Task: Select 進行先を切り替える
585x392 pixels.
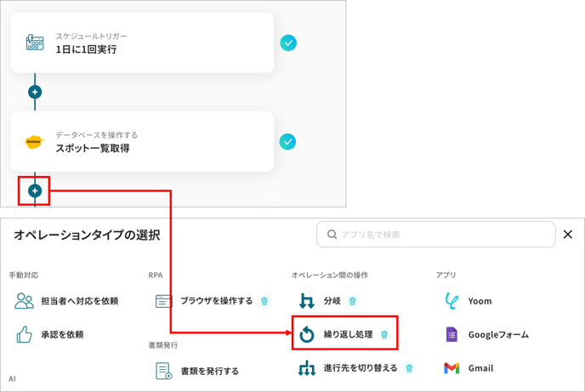Action: pyautogui.click(x=360, y=367)
